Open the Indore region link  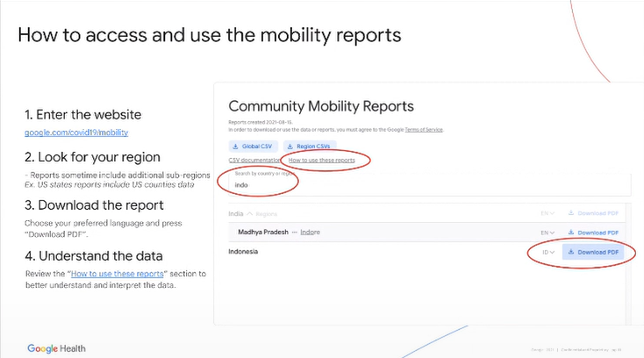pos(310,232)
